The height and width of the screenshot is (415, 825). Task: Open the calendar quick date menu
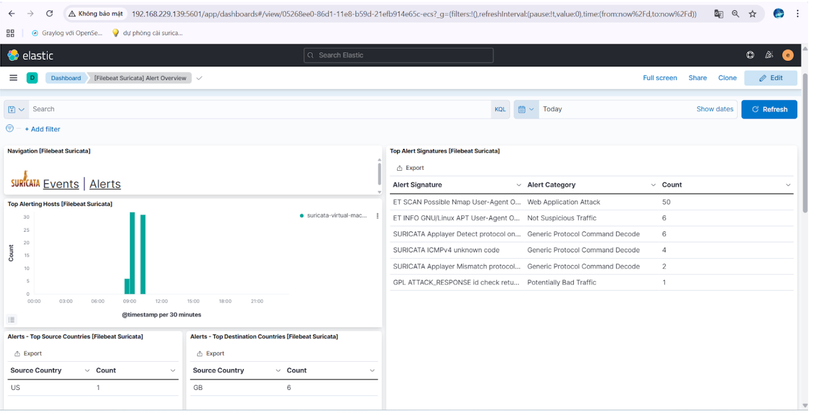526,109
